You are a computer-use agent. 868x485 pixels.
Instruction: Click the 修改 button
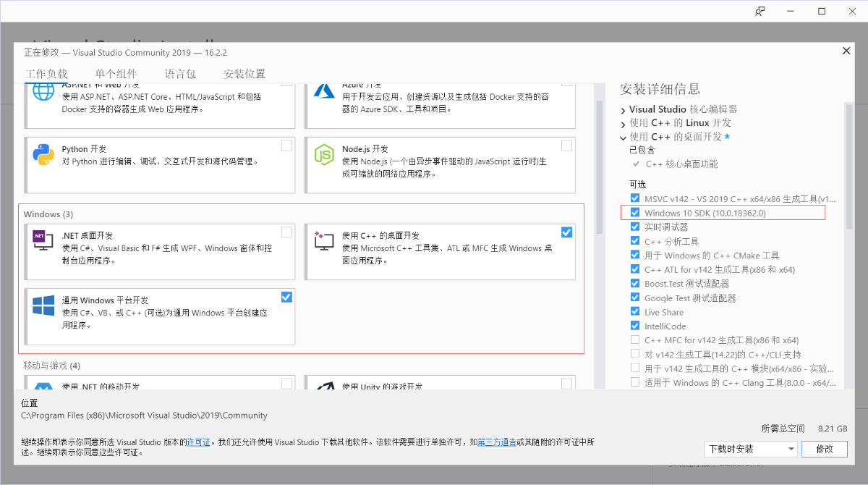click(x=825, y=449)
